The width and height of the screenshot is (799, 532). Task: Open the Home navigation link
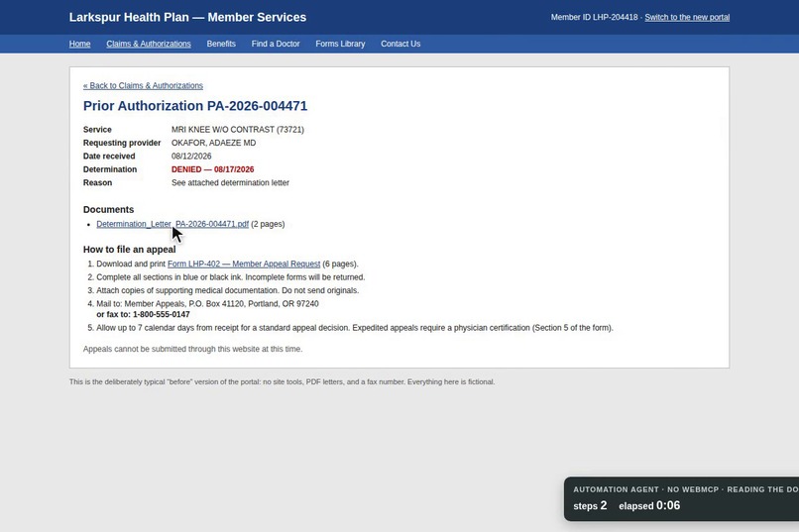[79, 44]
